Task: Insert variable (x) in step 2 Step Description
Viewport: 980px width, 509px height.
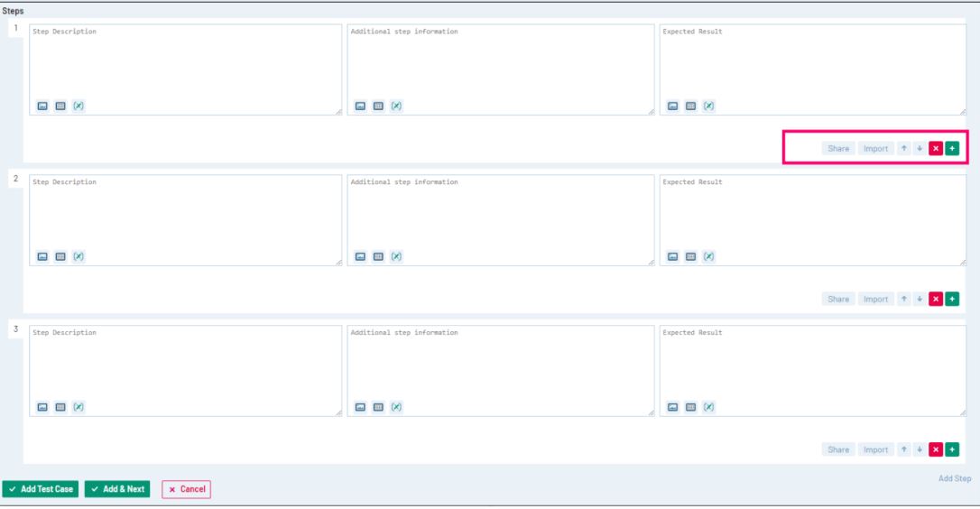Action: coord(78,256)
